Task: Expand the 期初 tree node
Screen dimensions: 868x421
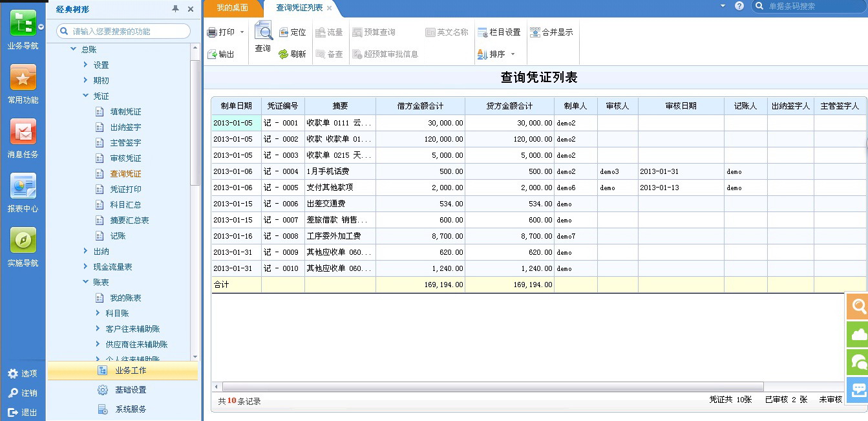Action: coord(86,80)
